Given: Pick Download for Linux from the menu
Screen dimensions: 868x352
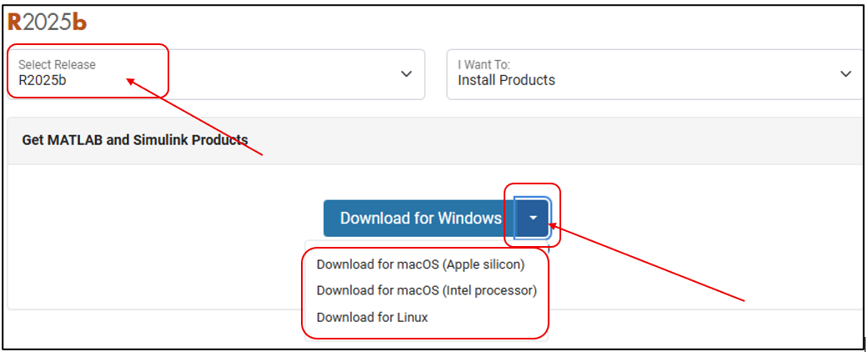Looking at the screenshot, I should pos(372,317).
